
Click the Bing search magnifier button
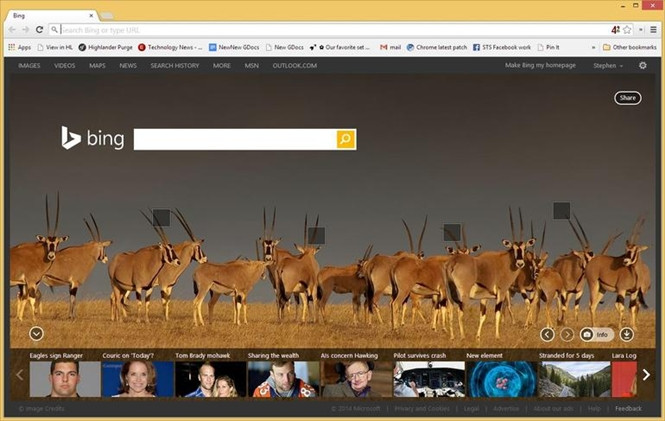(346, 139)
